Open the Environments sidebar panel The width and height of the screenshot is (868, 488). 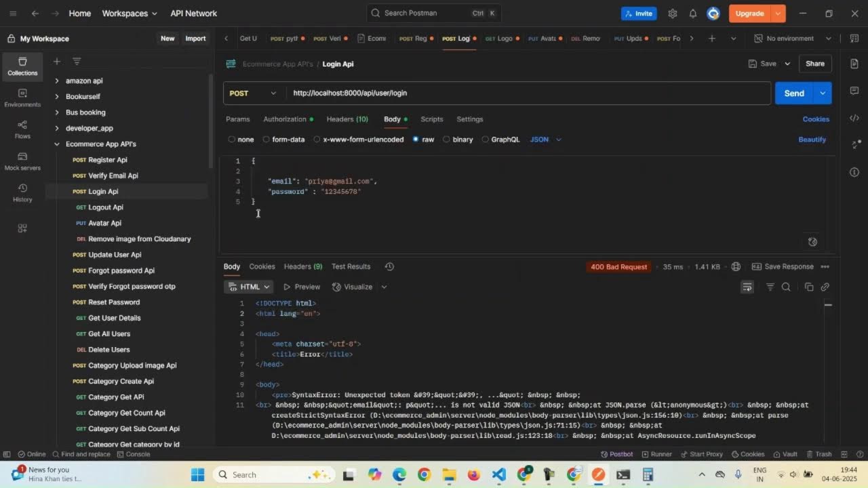pos(22,98)
